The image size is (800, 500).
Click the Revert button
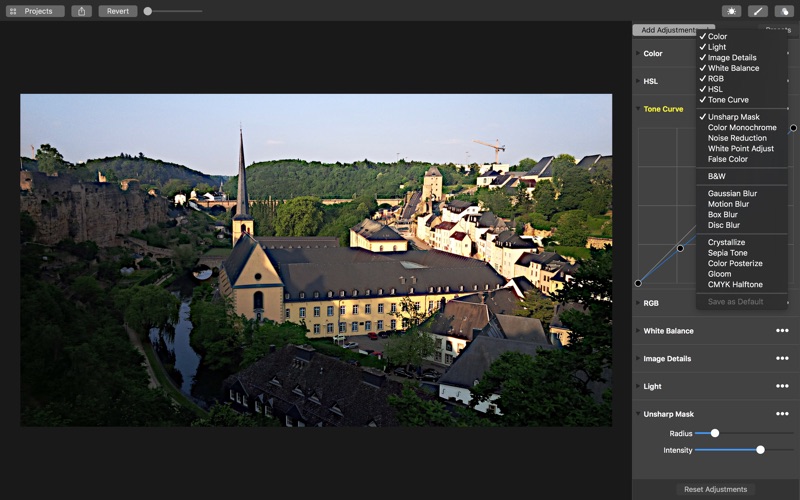point(118,11)
